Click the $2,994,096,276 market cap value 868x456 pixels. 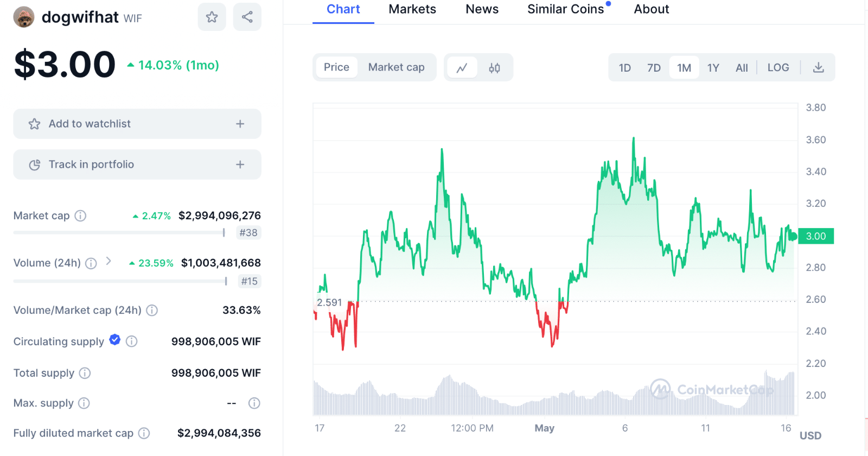click(x=220, y=216)
